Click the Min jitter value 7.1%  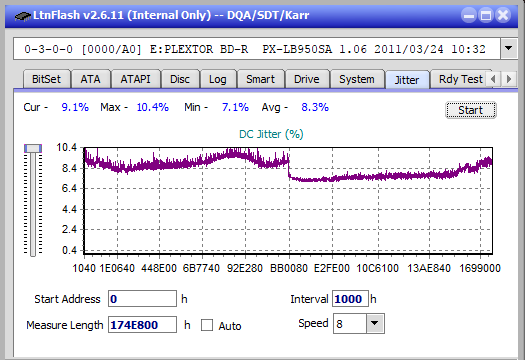pyautogui.click(x=235, y=107)
